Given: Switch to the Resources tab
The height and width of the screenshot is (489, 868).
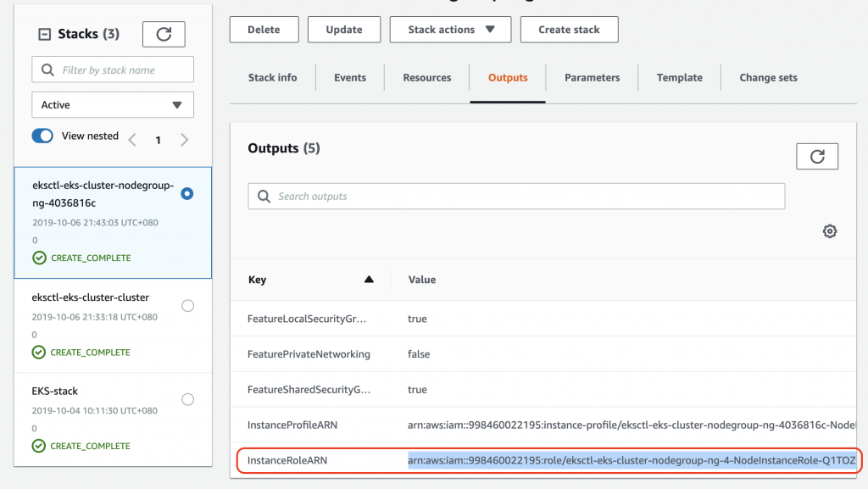Looking at the screenshot, I should (427, 77).
